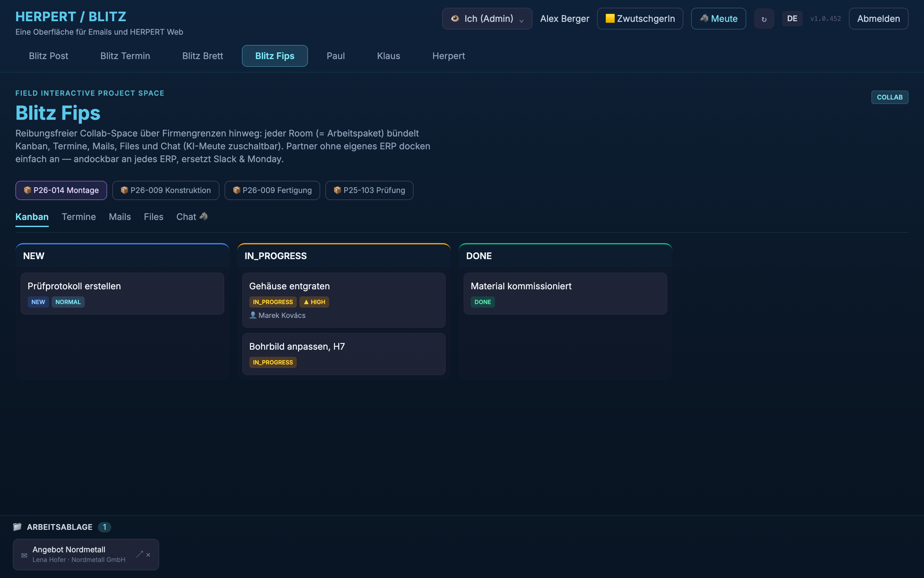Click package icon on P26-014 Montage
The width and height of the screenshot is (924, 578).
28,190
